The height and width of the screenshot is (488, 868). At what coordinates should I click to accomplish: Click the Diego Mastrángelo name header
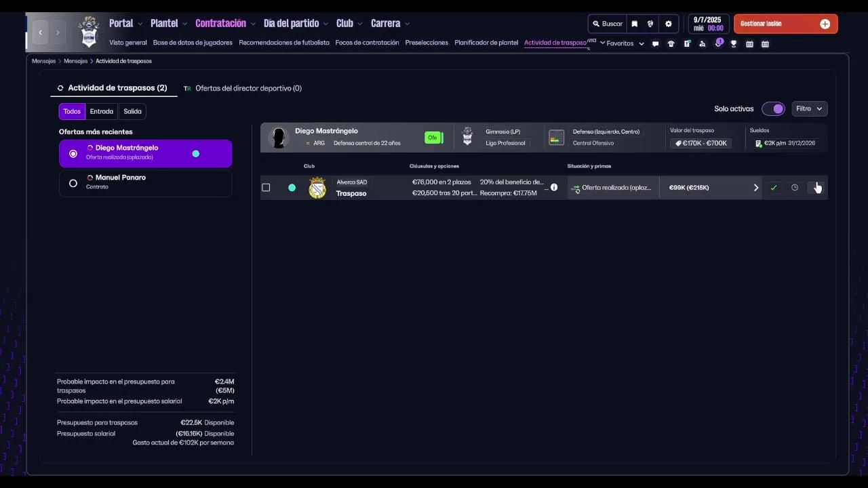coord(326,131)
